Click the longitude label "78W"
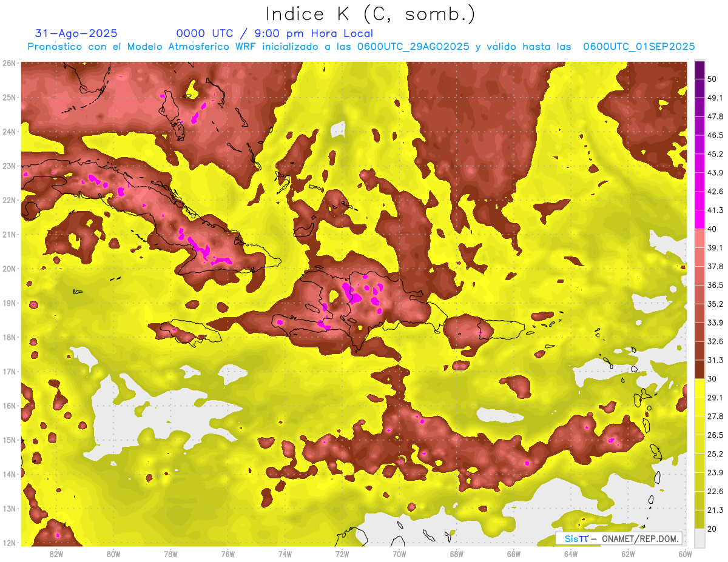This screenshot has height=562, width=728. tap(170, 554)
